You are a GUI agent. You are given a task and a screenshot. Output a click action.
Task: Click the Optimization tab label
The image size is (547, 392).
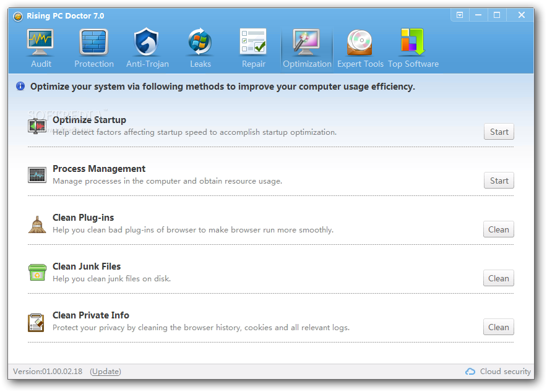(307, 64)
